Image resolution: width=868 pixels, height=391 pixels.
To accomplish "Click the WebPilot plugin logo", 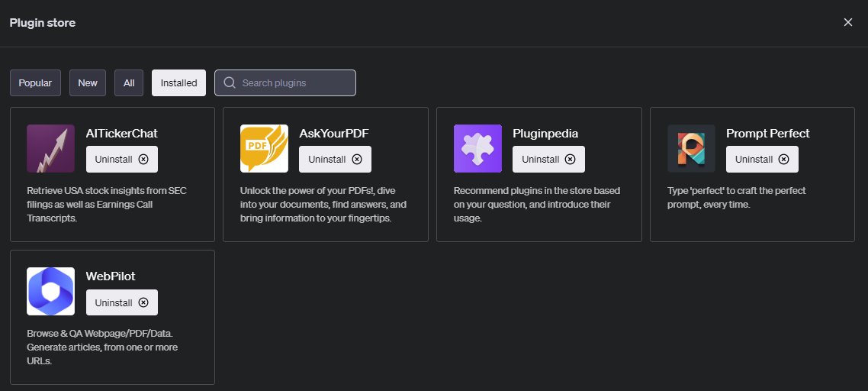I will click(50, 292).
